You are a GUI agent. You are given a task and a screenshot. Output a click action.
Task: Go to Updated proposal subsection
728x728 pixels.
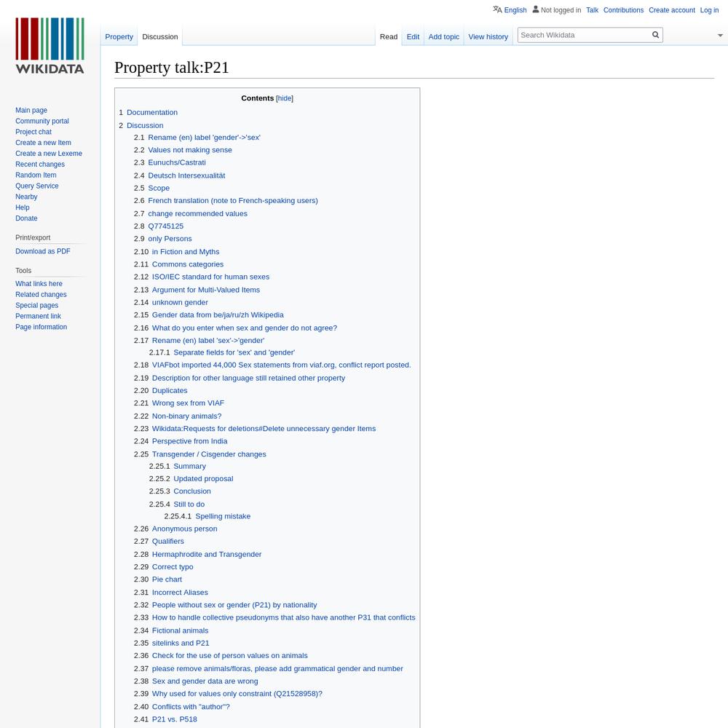(203, 479)
